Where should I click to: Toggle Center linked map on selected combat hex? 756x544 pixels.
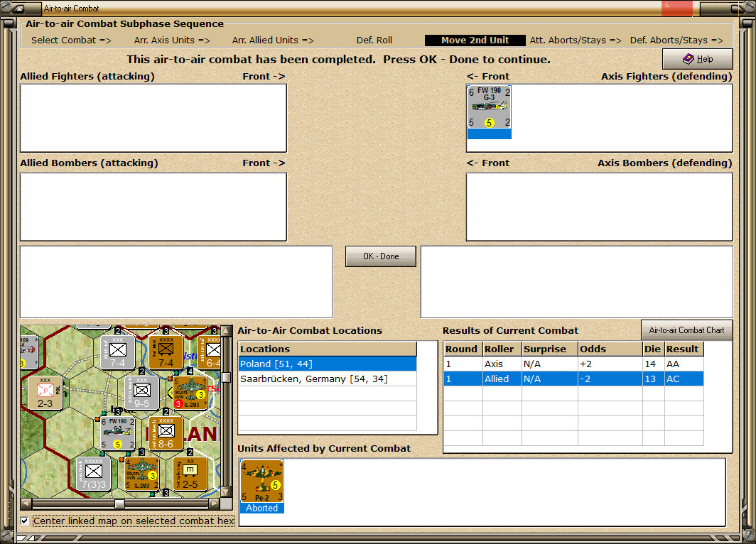pyautogui.click(x=25, y=521)
